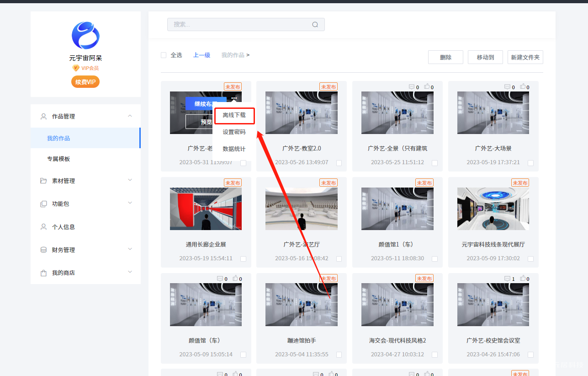Open the three-dots menu on the first card

coord(234,98)
